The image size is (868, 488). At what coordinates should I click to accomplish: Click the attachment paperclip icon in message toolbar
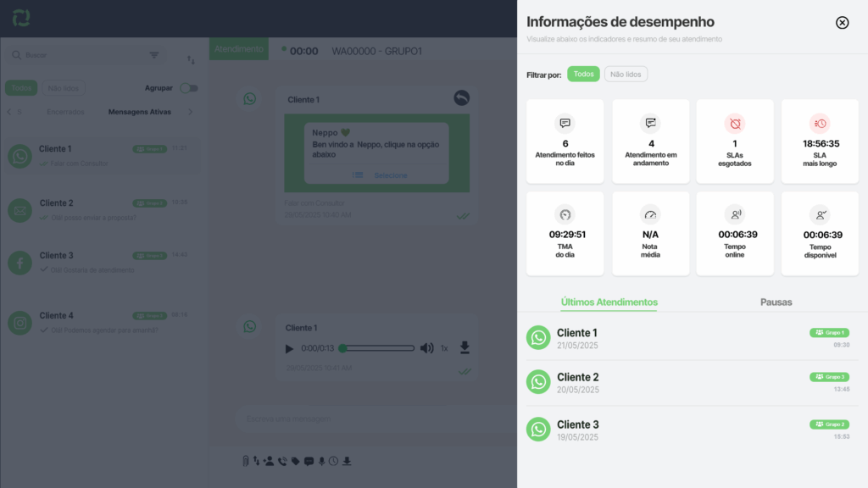246,461
